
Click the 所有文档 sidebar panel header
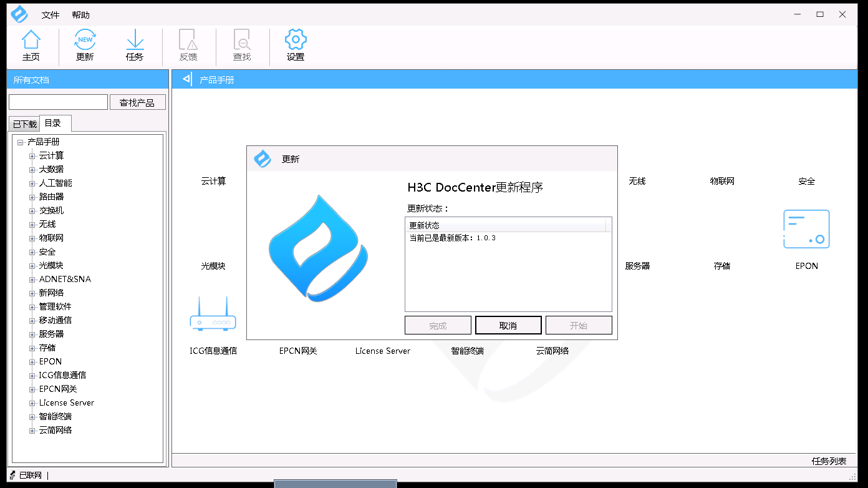pos(88,79)
